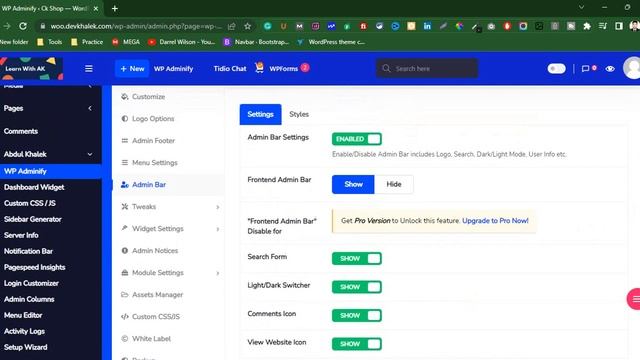
Task: Click the WPForms mascot icon
Action: pyautogui.click(x=259, y=68)
